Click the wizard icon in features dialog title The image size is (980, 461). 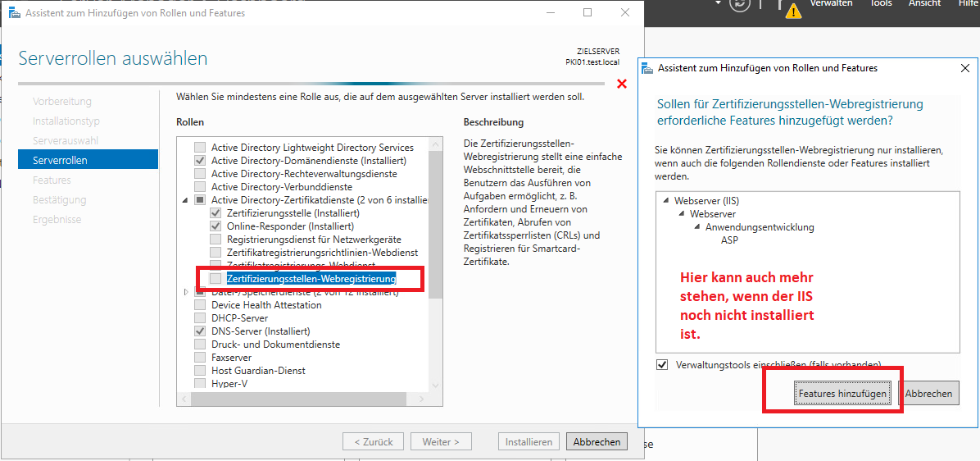pos(647,68)
